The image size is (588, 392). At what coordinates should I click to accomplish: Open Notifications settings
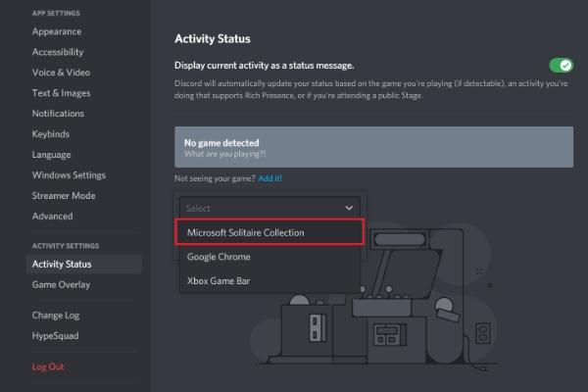[58, 114]
